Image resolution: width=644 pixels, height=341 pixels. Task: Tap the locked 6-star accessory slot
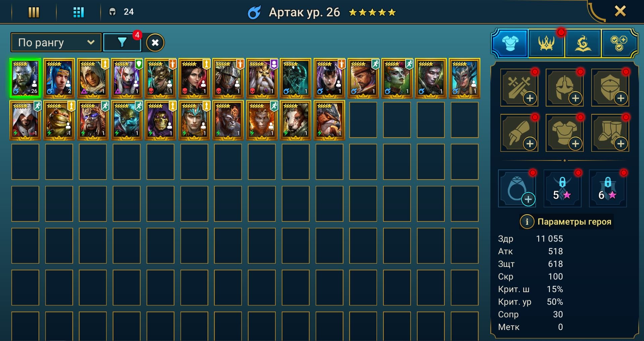pyautogui.click(x=608, y=189)
